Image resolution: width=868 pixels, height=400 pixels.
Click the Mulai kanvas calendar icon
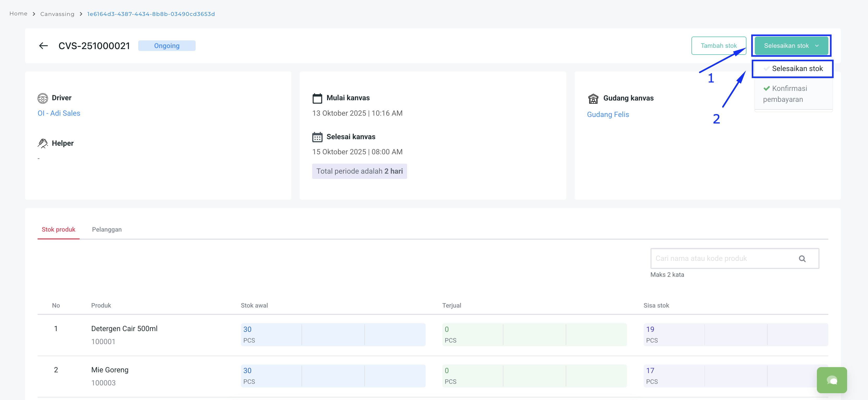pyautogui.click(x=317, y=98)
